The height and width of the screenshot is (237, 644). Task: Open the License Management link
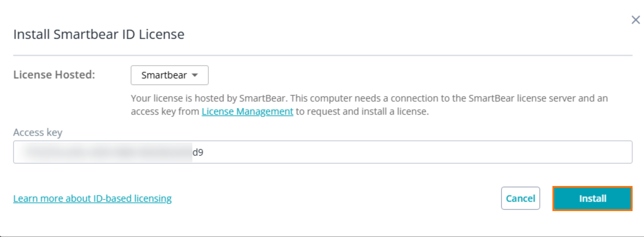click(x=247, y=111)
